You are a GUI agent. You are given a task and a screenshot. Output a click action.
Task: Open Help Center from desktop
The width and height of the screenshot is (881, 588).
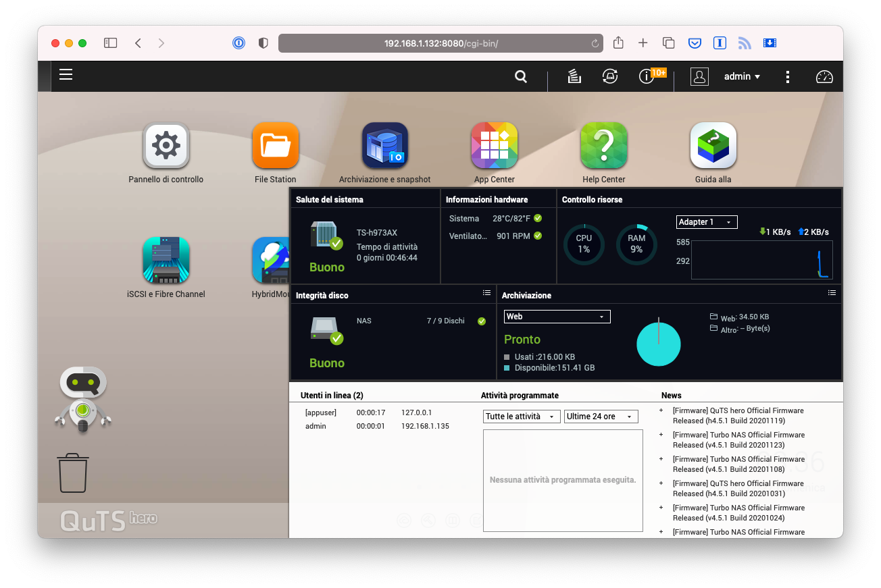tap(603, 146)
